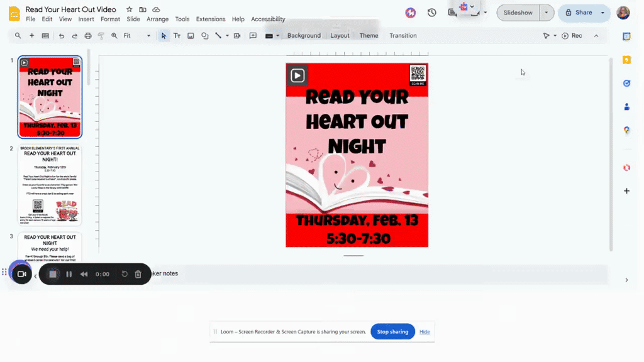Viewport: 644px width, 362px height.
Task: Open Google Keep side panel
Action: point(627,60)
